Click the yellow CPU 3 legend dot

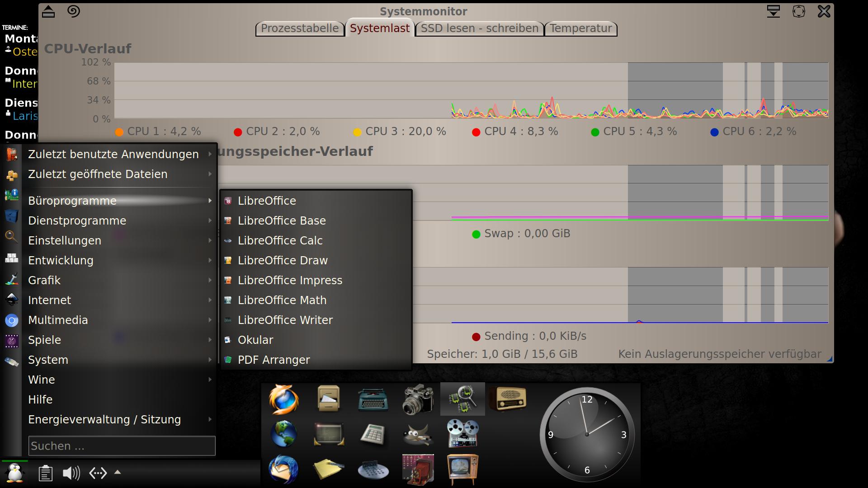pyautogui.click(x=357, y=132)
